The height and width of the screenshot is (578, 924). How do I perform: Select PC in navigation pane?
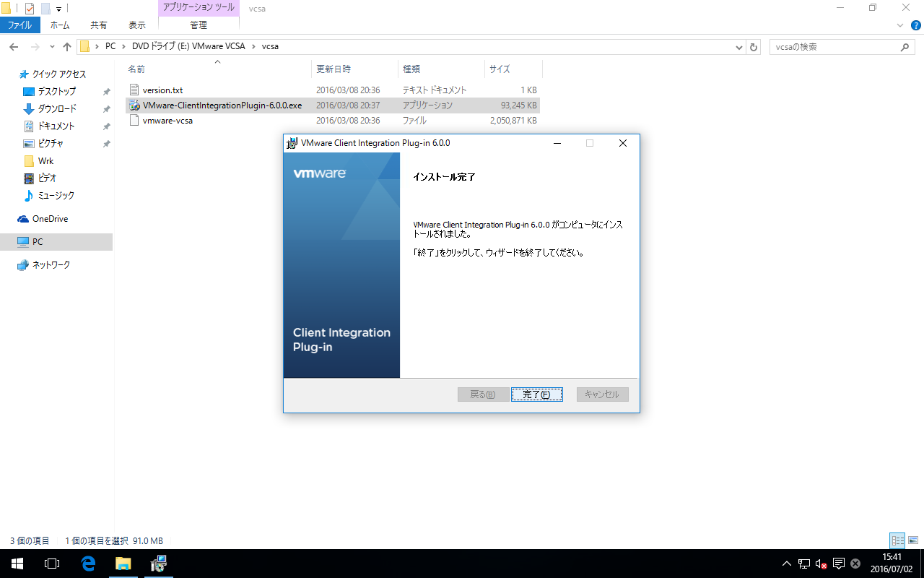(x=38, y=242)
